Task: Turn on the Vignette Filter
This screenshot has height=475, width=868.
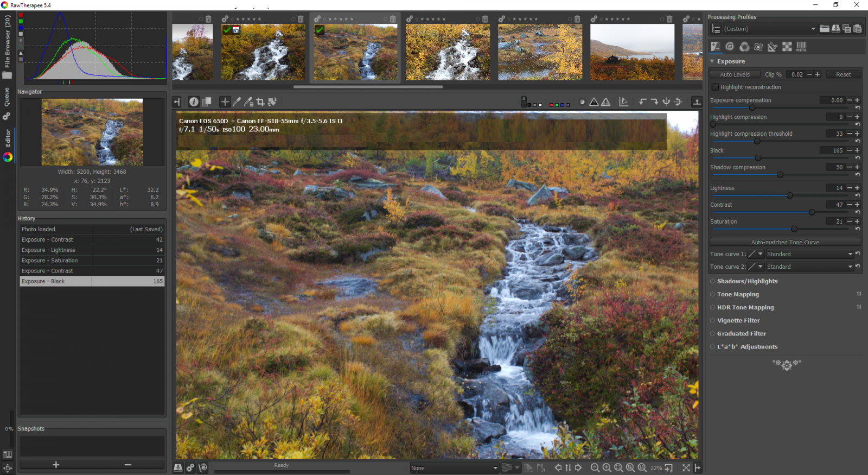Action: (x=712, y=321)
